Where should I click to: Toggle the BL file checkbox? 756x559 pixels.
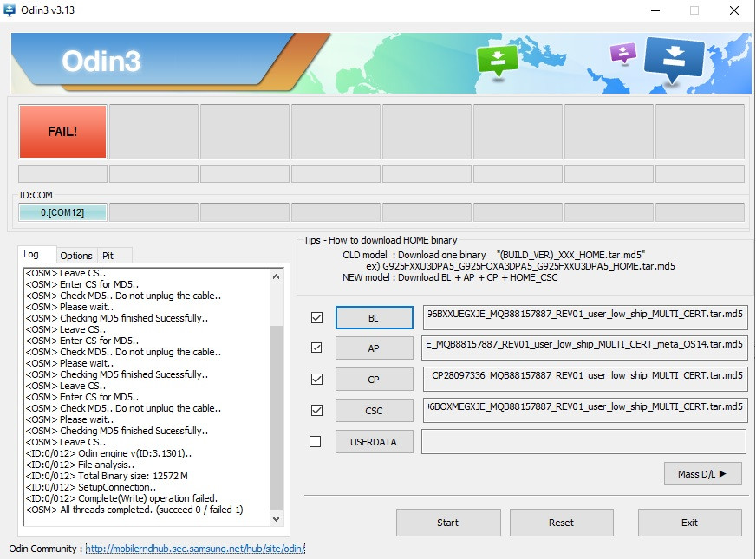click(316, 317)
